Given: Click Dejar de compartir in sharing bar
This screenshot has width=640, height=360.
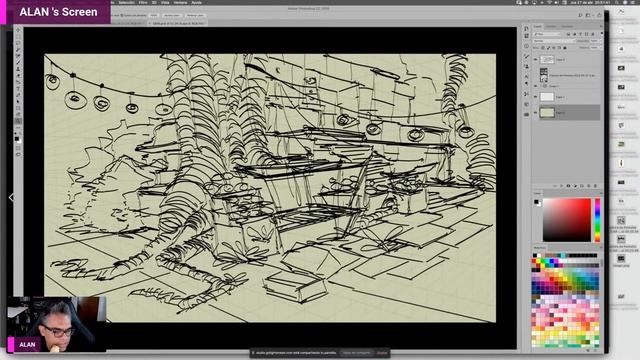Looking at the screenshot, I should tap(356, 353).
